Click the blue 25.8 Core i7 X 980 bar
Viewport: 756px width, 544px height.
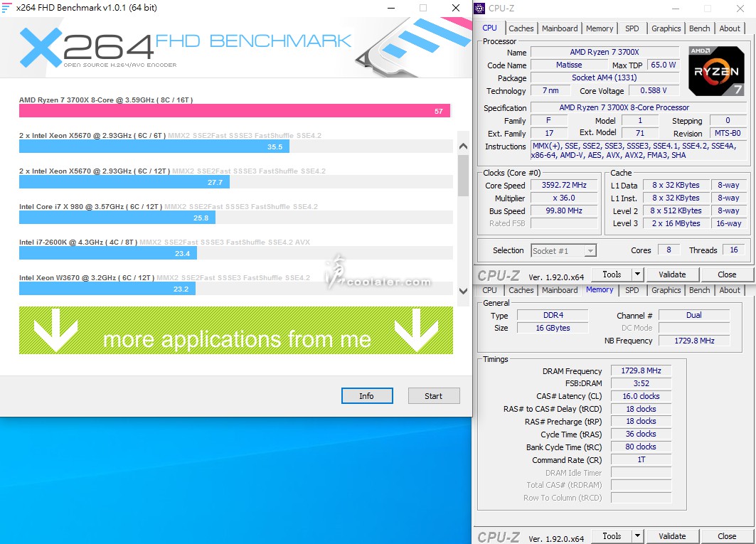[117, 218]
